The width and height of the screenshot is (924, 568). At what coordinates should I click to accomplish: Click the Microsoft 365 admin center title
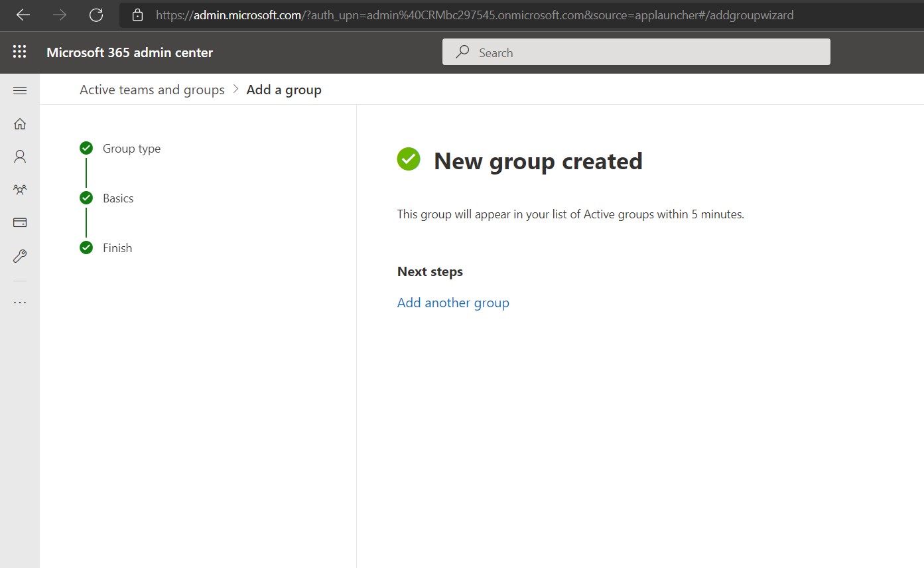tap(130, 52)
